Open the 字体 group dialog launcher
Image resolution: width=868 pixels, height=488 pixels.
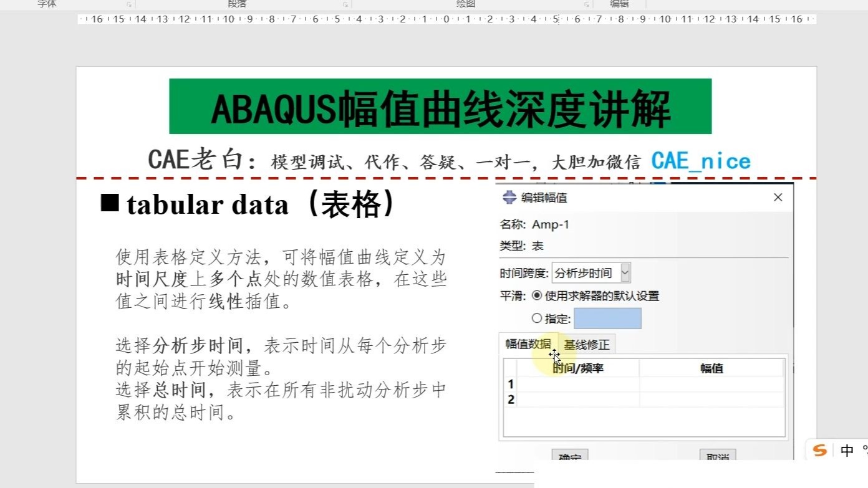point(129,4)
